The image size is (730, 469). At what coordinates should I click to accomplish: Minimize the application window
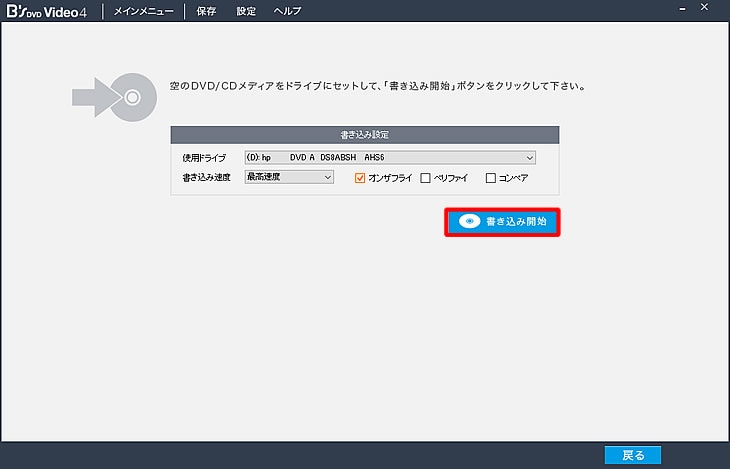(x=682, y=9)
